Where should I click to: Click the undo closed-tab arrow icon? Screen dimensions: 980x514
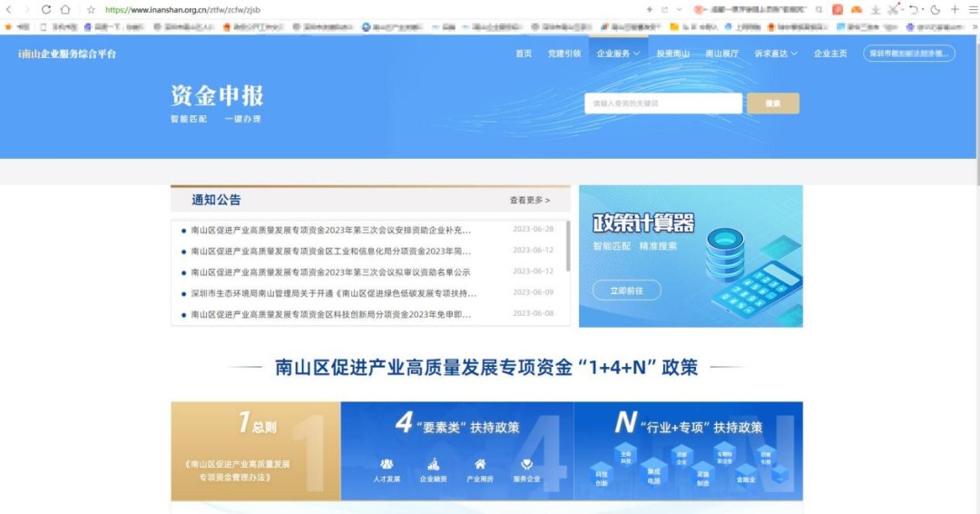coord(914,9)
